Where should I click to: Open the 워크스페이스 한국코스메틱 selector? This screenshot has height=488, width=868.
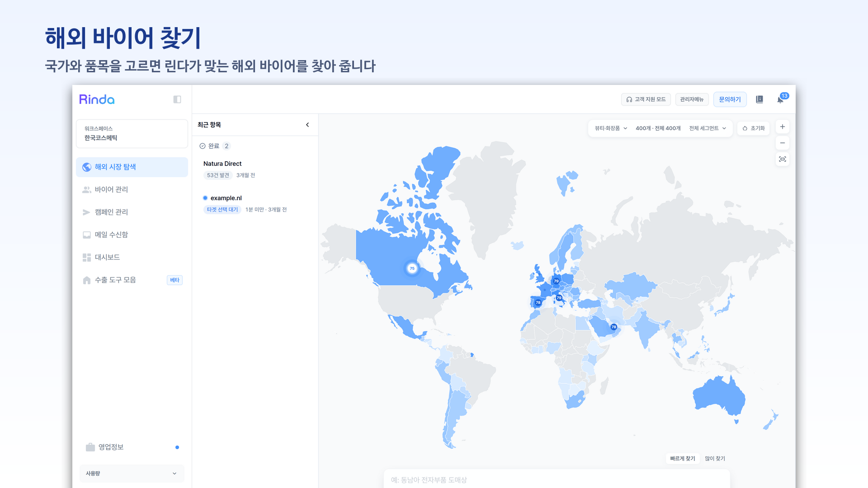(x=132, y=134)
